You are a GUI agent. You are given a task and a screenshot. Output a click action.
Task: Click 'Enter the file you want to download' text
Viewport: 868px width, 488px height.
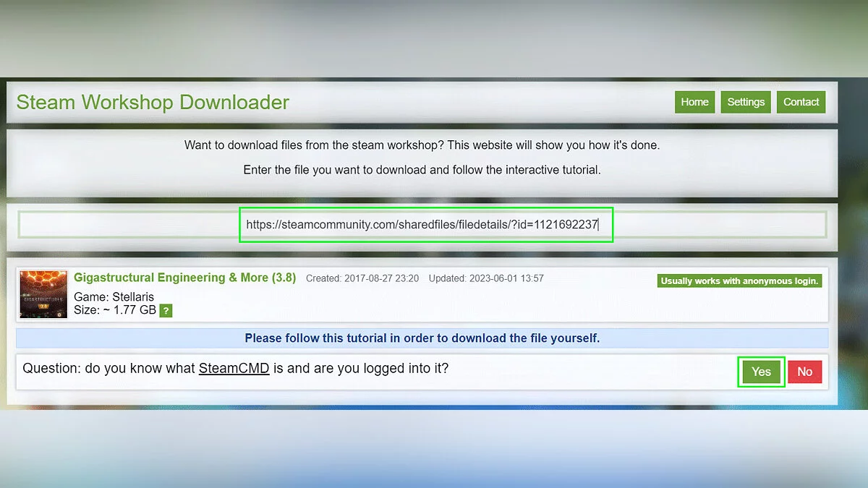pyautogui.click(x=422, y=171)
